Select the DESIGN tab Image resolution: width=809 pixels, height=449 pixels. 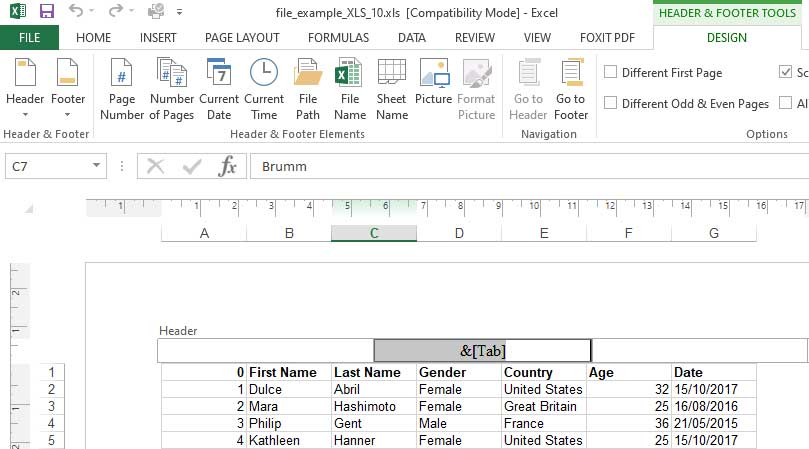(726, 38)
